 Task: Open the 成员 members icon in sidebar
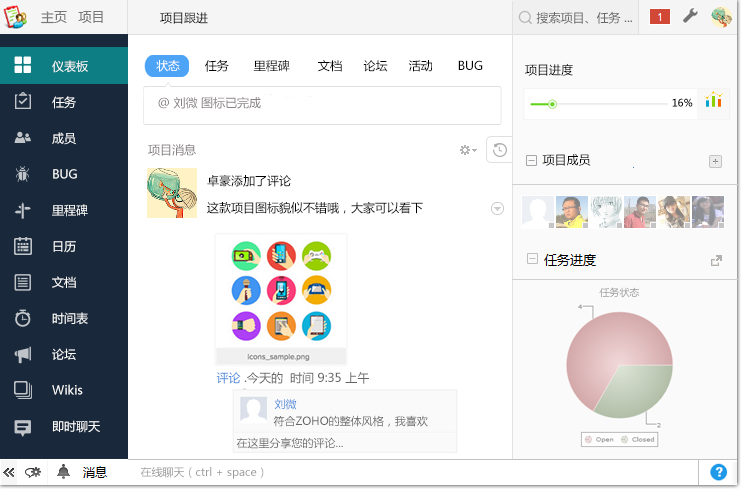[23, 138]
